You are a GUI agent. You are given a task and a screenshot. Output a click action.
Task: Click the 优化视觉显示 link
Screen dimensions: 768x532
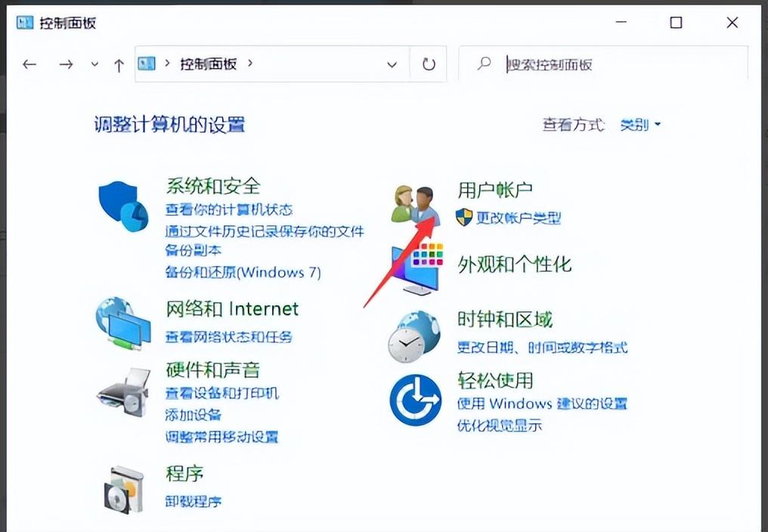coord(500,425)
